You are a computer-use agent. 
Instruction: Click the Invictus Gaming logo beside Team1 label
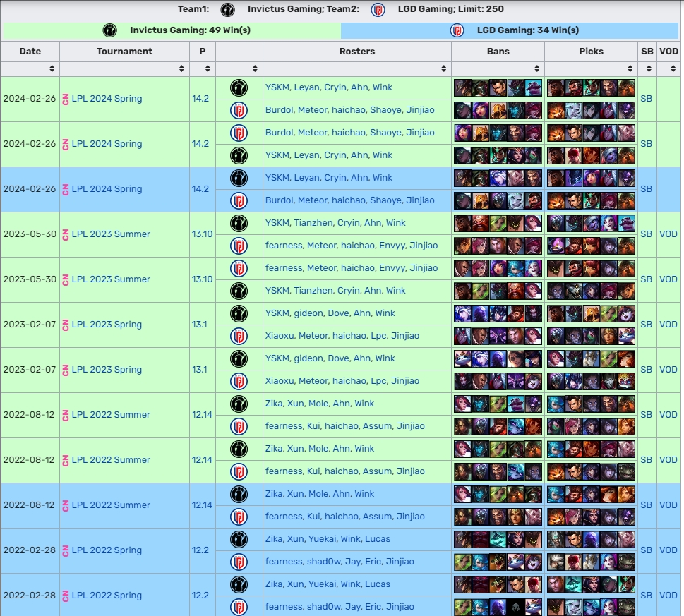point(227,9)
